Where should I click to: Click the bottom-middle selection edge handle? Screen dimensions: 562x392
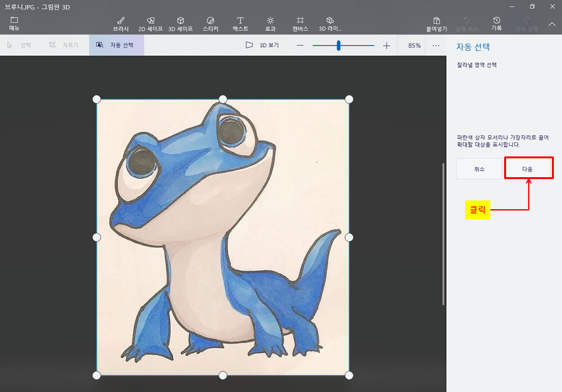pyautogui.click(x=223, y=375)
